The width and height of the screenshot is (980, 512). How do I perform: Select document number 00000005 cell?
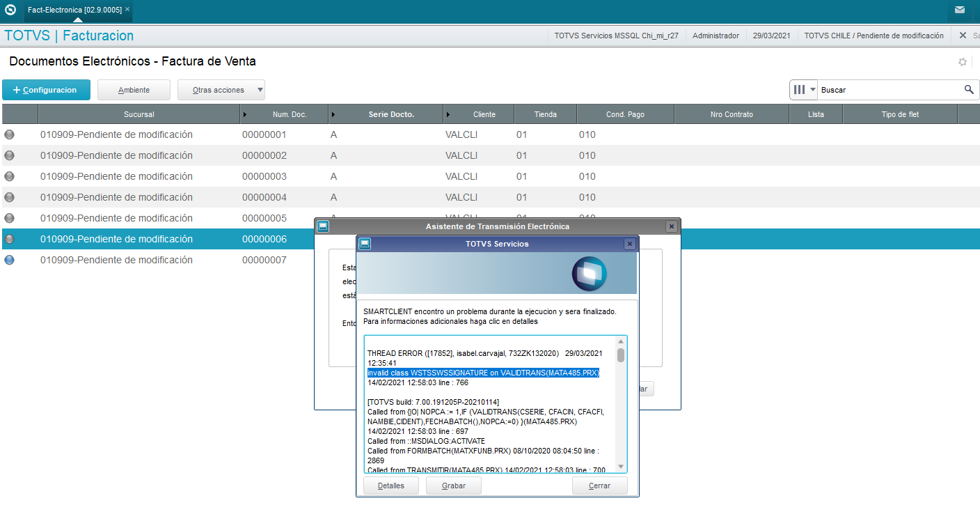[264, 218]
